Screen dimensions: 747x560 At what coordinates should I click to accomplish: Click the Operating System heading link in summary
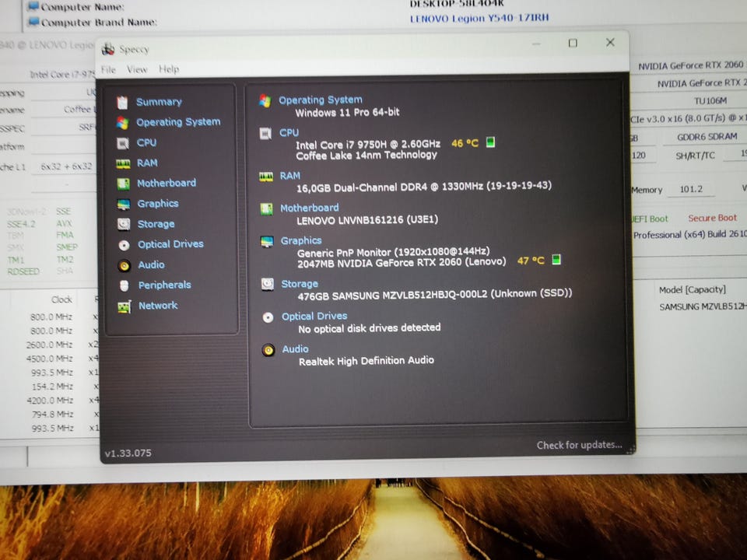click(320, 100)
